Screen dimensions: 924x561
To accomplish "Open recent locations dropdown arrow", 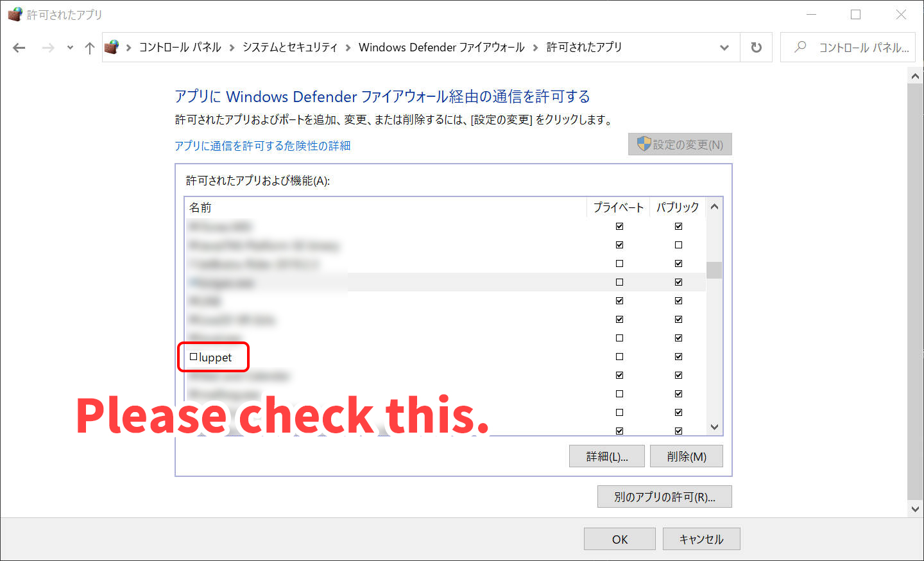I will [70, 47].
